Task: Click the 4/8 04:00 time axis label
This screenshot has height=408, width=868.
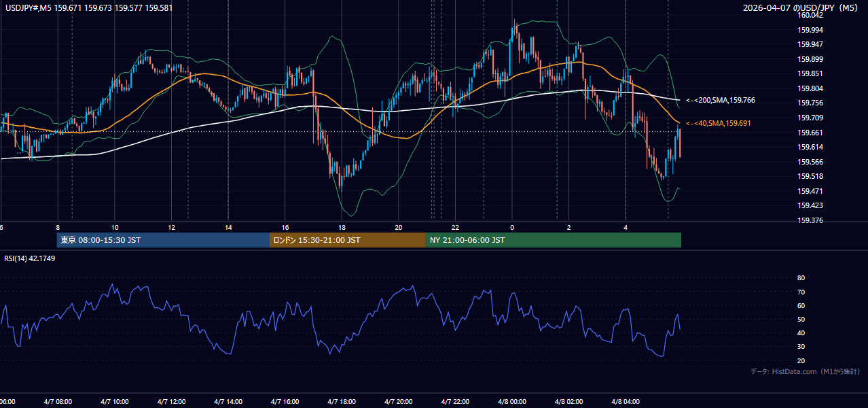Action: click(626, 402)
